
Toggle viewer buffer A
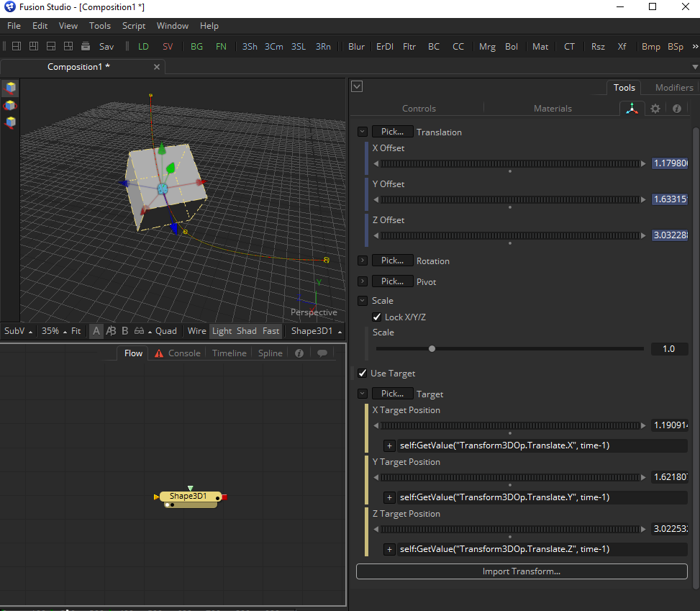pos(96,331)
